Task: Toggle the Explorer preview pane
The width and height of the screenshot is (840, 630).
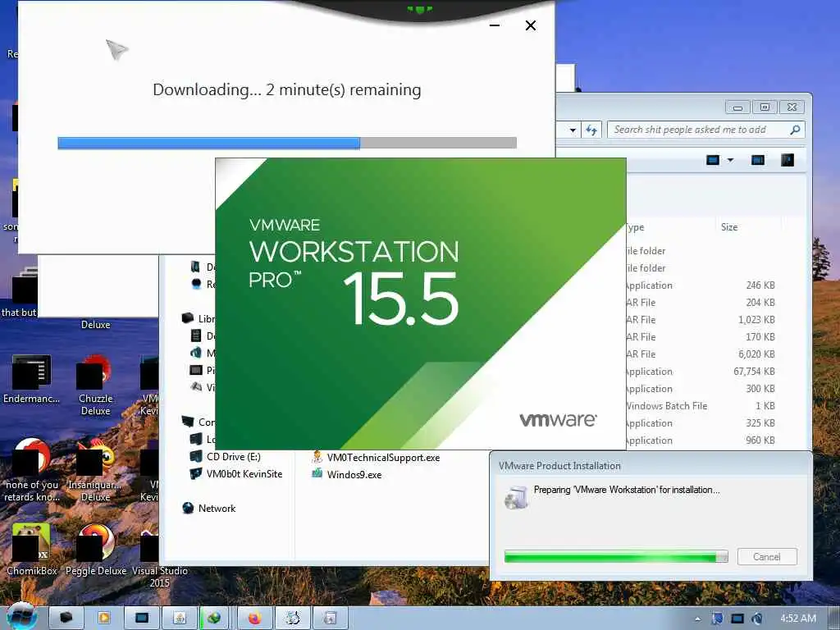Action: [x=757, y=160]
